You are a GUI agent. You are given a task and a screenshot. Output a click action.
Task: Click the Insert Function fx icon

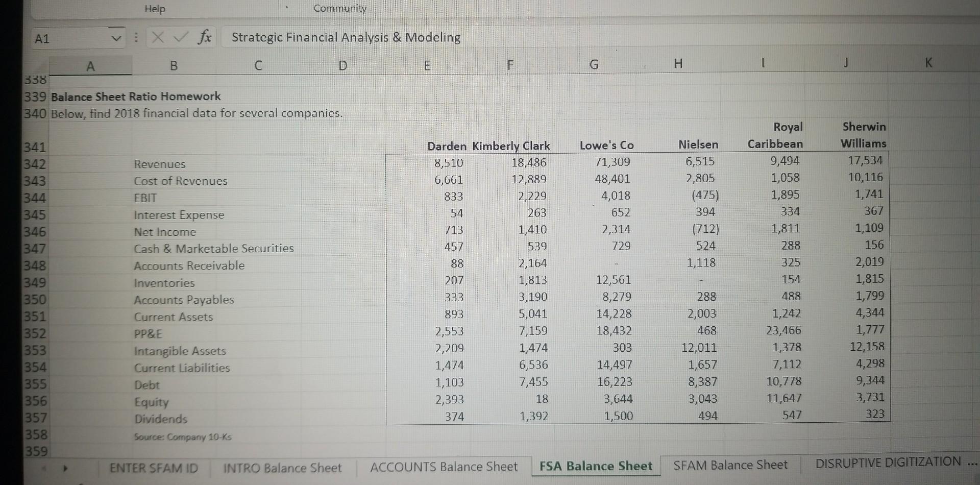(x=205, y=37)
